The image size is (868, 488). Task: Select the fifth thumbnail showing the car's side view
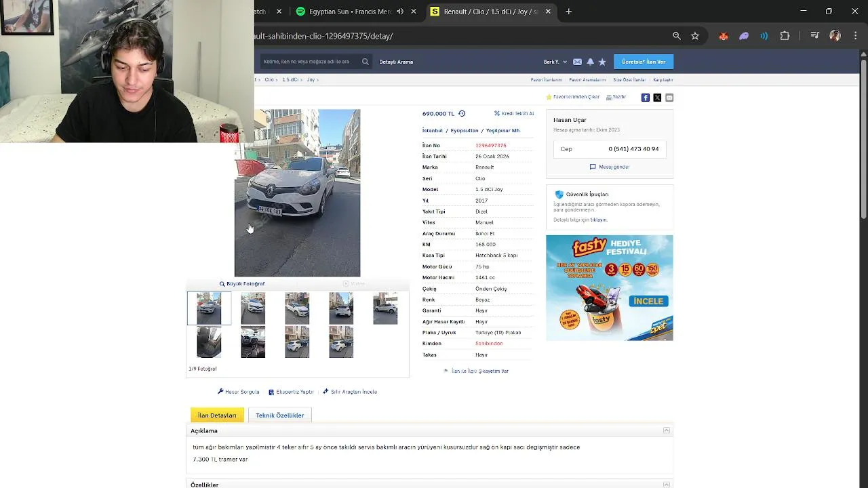pyautogui.click(x=385, y=308)
